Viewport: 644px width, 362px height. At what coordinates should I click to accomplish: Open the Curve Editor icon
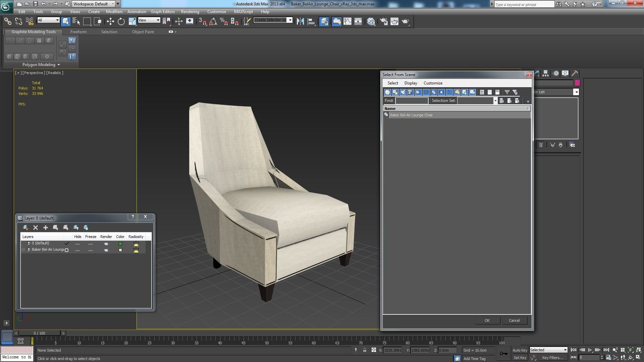pos(347,21)
